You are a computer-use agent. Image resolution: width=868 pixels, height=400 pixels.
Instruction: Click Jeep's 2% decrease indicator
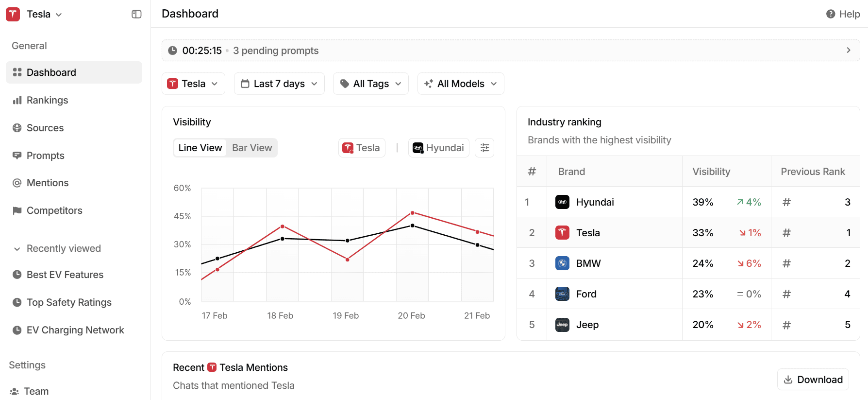[749, 325]
